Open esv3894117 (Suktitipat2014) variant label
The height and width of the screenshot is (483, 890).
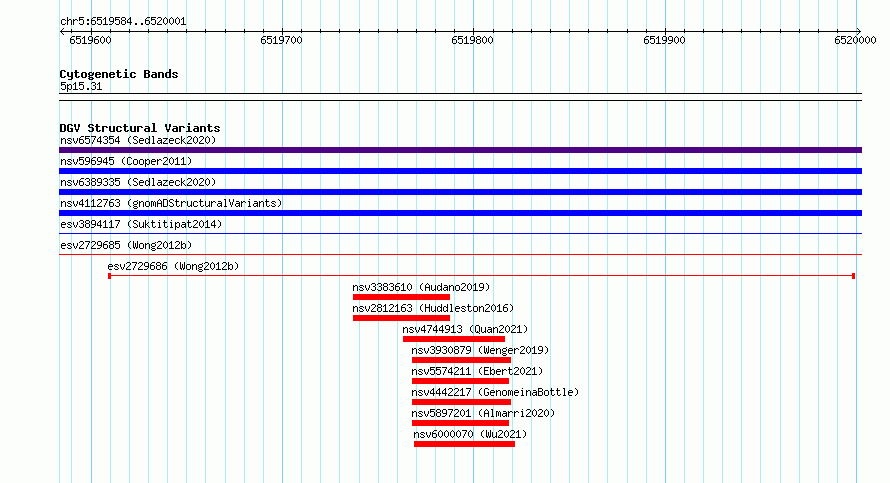pos(141,224)
